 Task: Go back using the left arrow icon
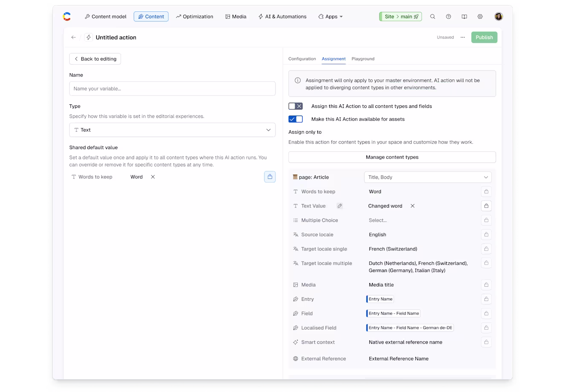point(73,37)
